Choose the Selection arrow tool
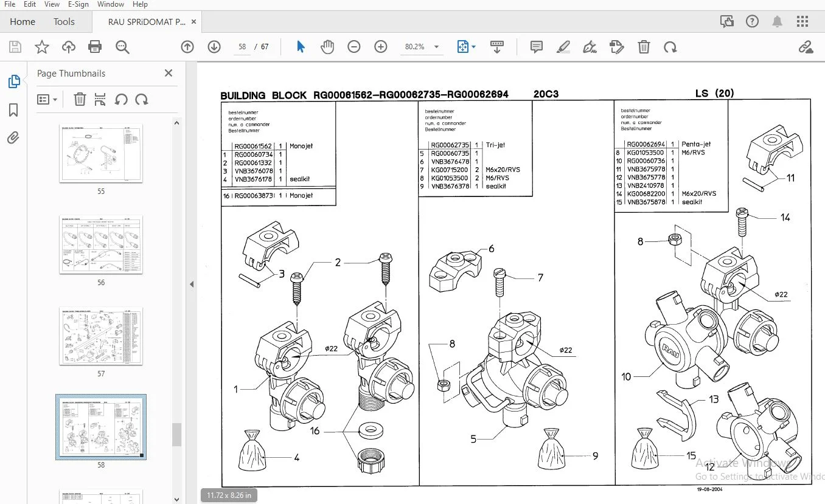825x504 pixels. pos(301,47)
